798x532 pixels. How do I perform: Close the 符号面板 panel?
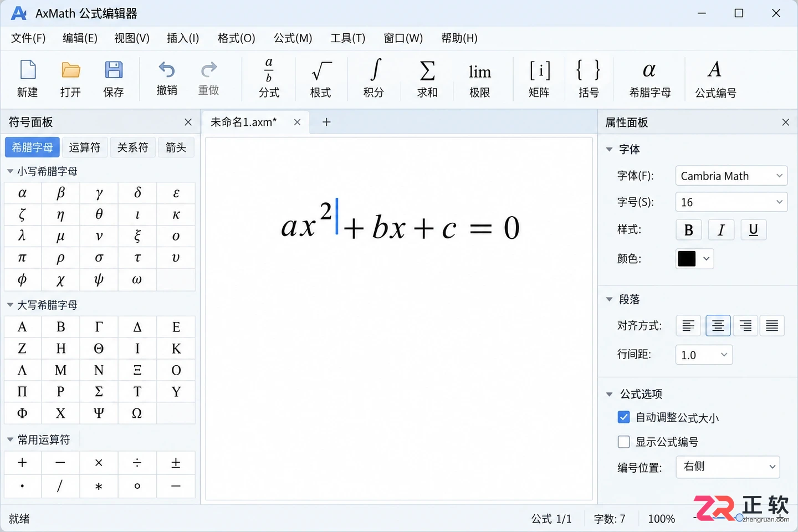click(x=188, y=122)
